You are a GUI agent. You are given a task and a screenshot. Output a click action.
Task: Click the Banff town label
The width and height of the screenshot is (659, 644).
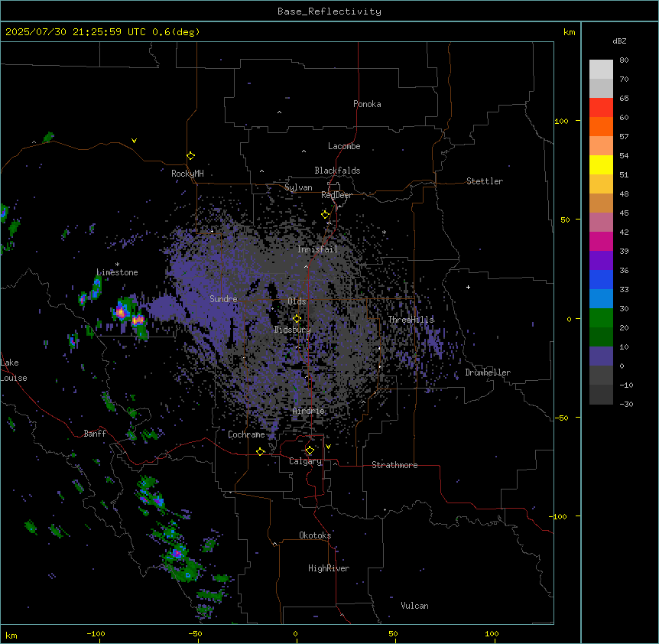pyautogui.click(x=95, y=434)
